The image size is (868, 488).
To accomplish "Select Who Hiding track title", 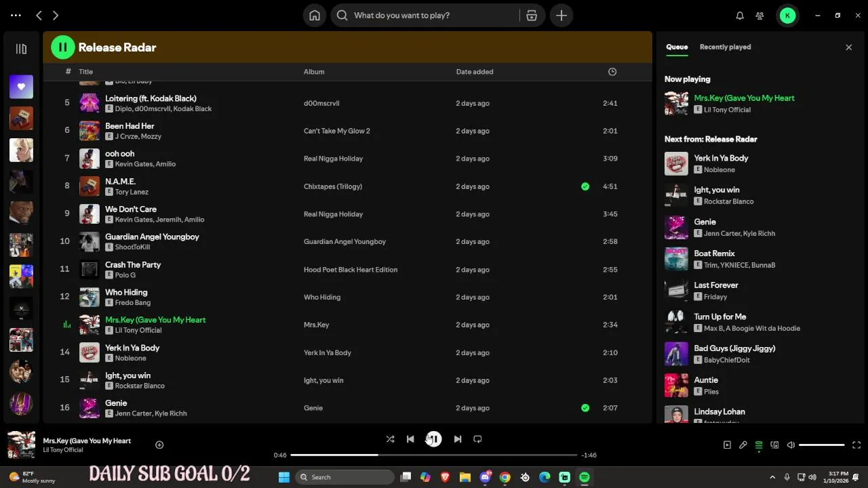I will (126, 293).
